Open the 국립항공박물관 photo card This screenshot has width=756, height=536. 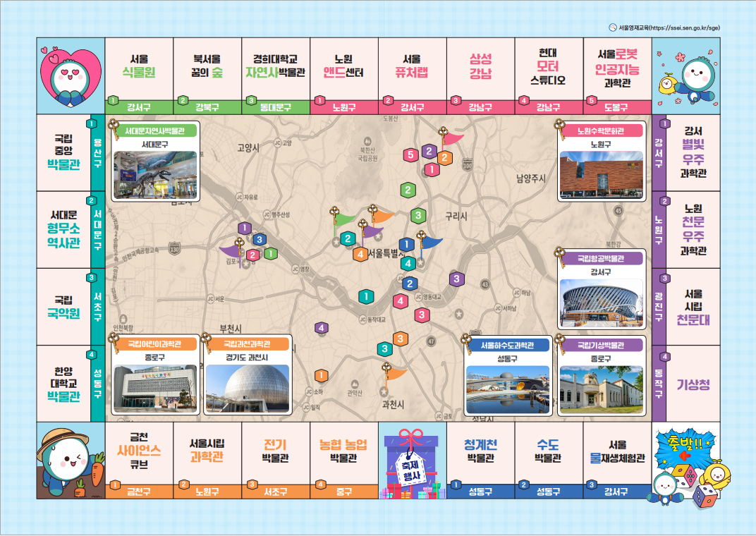click(x=601, y=291)
